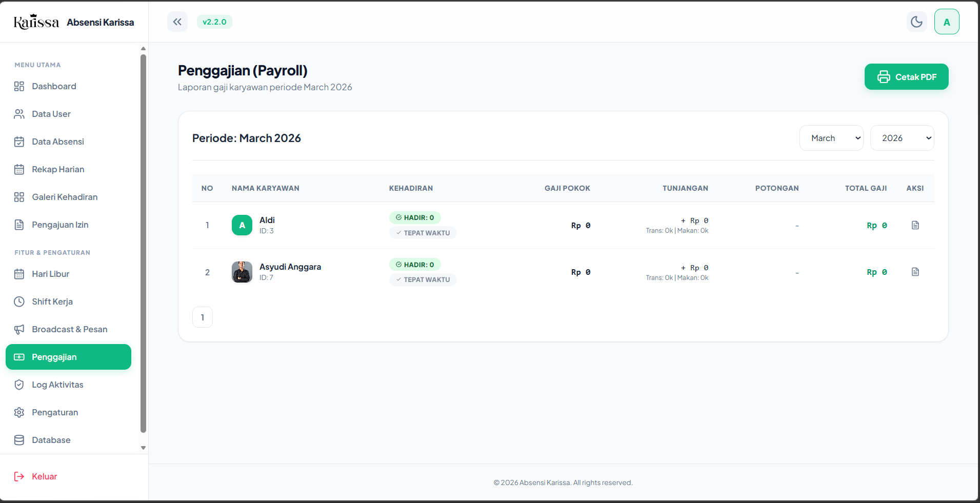Click Aldi's green avatar
Image resolution: width=980 pixels, height=503 pixels.
(x=242, y=225)
